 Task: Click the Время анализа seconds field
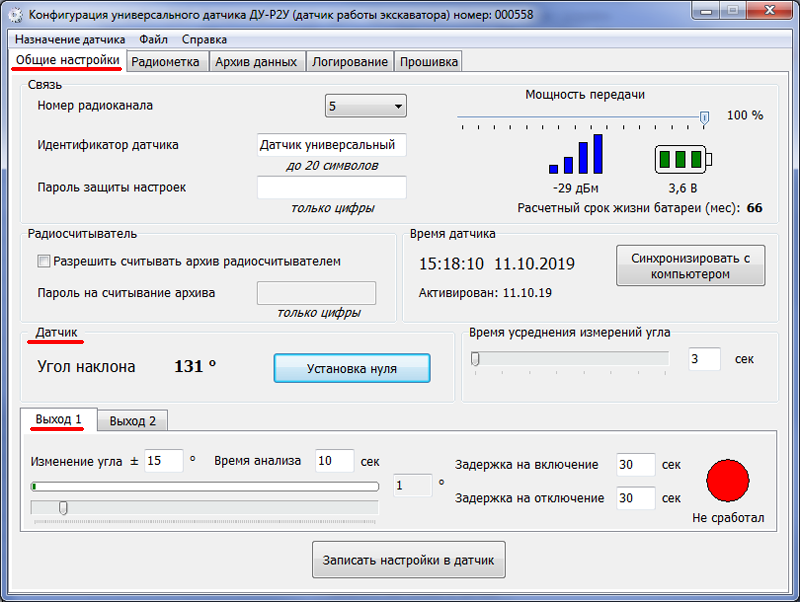pyautogui.click(x=334, y=461)
